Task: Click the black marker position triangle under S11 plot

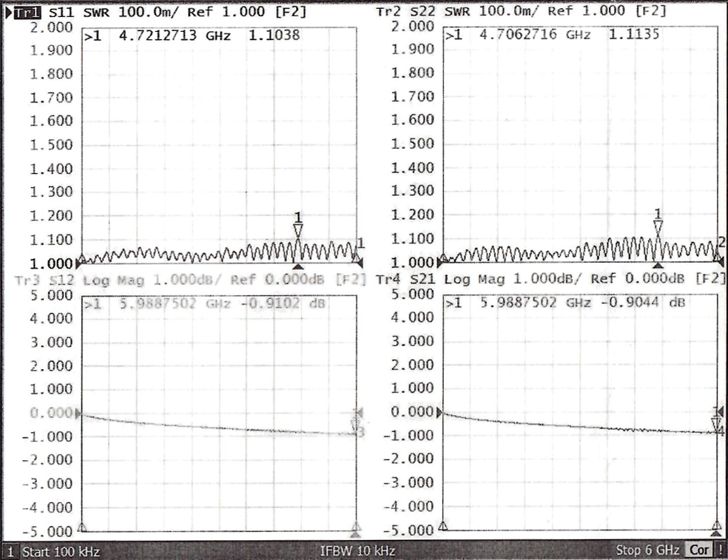Action: (298, 266)
